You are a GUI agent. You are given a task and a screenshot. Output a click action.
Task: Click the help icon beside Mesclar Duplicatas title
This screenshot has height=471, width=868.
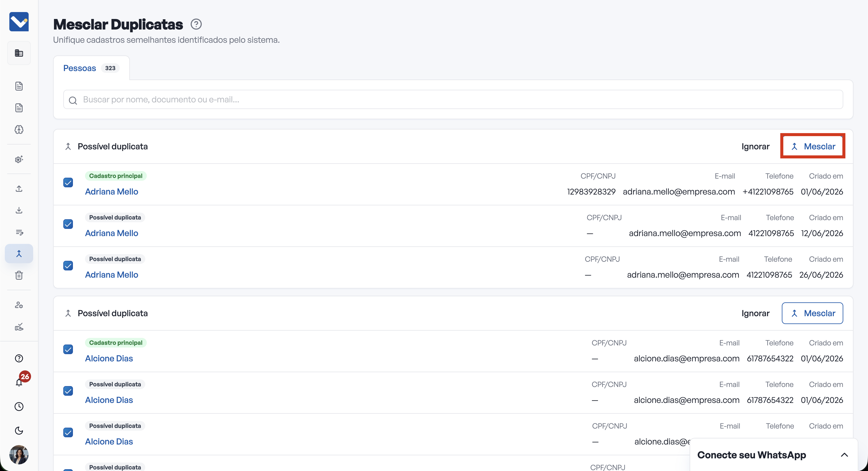point(196,24)
